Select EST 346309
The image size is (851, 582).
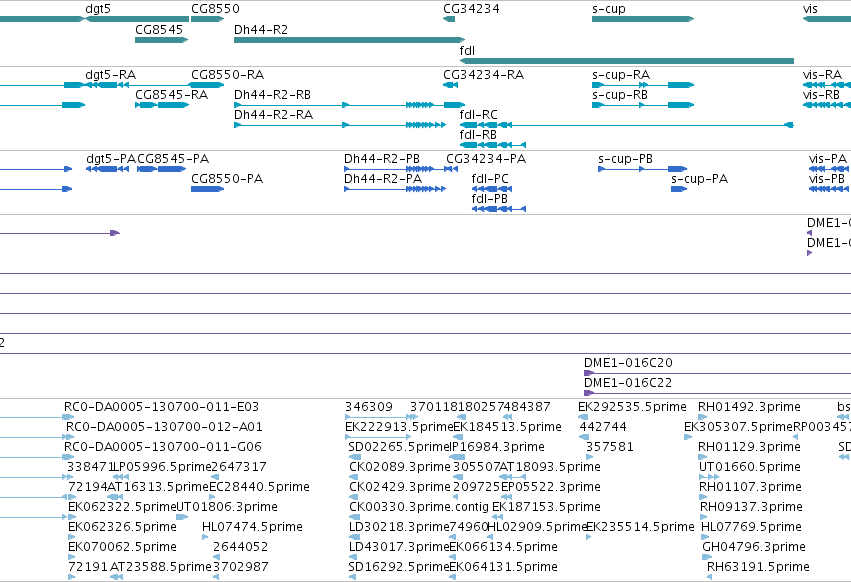[x=369, y=407]
